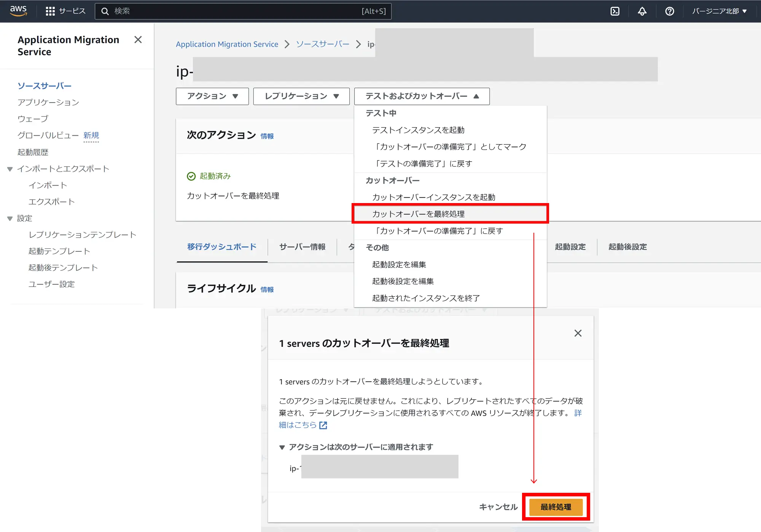
Task: Open インポート in the sidebar
Action: [48, 185]
